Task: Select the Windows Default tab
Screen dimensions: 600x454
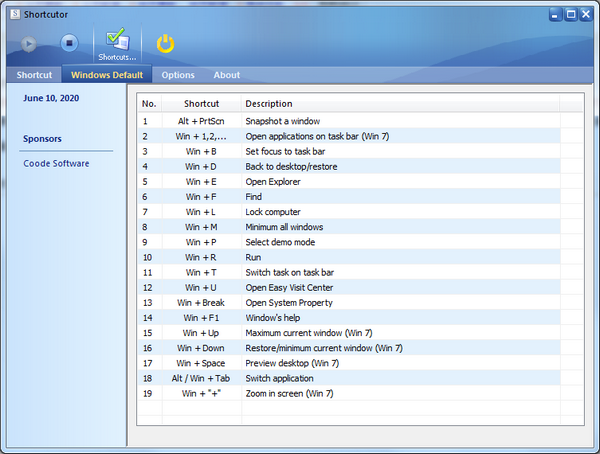Action: click(106, 75)
